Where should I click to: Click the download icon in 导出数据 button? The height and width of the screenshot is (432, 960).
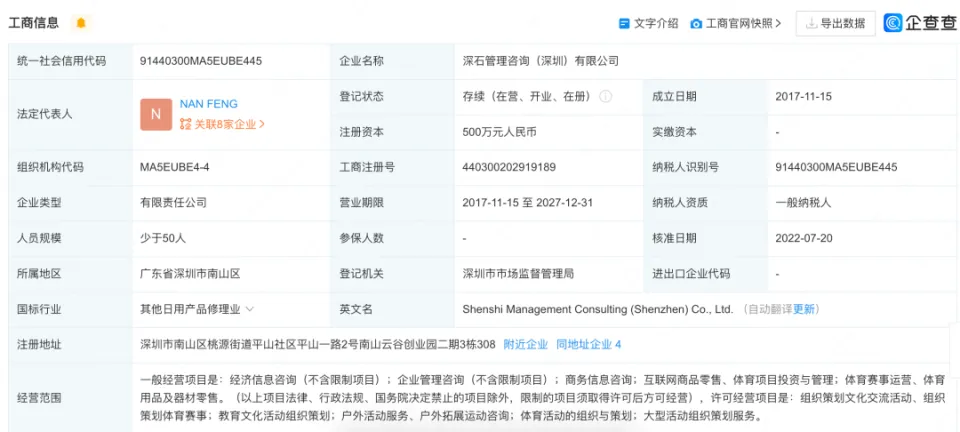click(810, 23)
